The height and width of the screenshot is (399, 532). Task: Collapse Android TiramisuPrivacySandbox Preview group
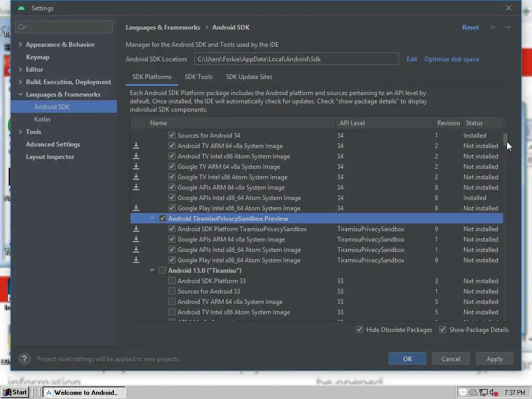click(152, 219)
